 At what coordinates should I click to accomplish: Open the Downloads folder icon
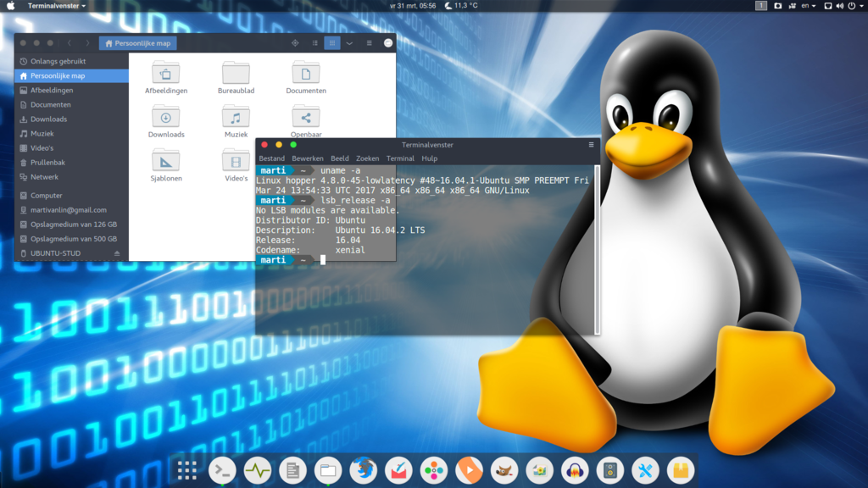pyautogui.click(x=165, y=117)
